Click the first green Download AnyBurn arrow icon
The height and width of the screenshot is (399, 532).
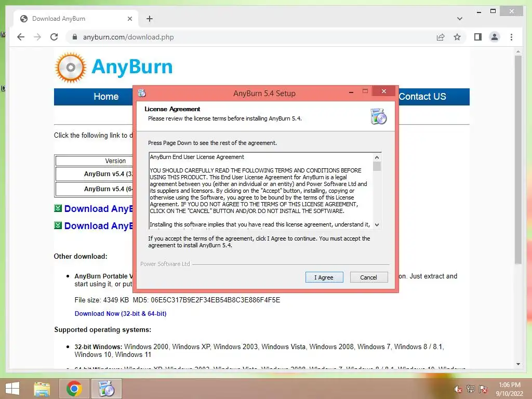coord(58,208)
